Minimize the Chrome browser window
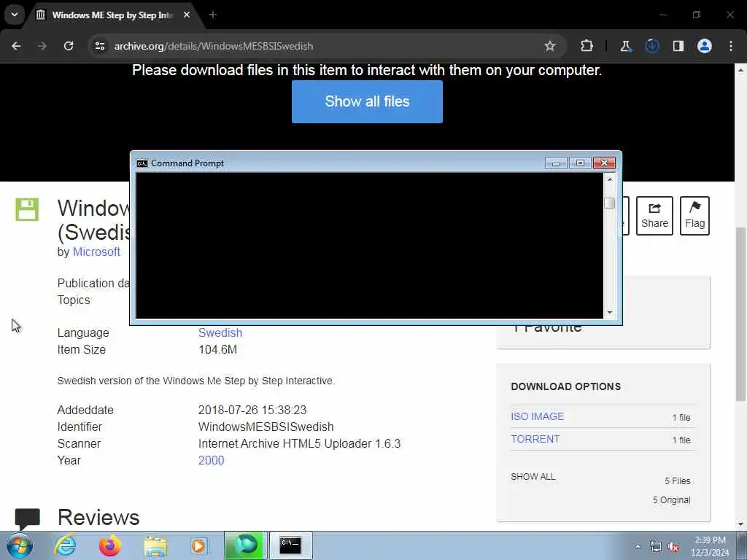The height and width of the screenshot is (560, 747). (662, 15)
